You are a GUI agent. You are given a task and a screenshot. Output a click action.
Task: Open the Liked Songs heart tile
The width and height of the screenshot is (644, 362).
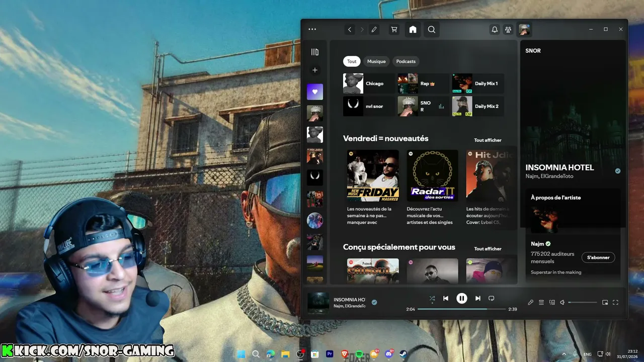point(315,92)
